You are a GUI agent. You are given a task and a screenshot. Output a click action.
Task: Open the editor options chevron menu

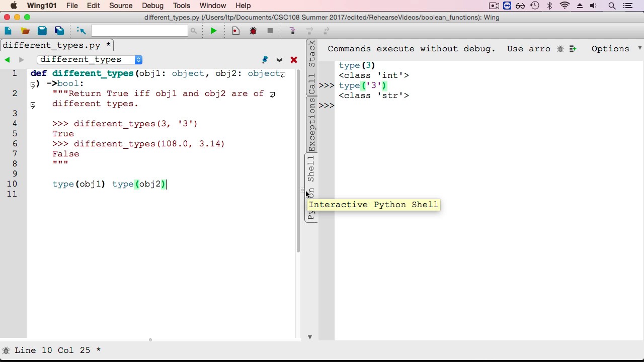[279, 60]
